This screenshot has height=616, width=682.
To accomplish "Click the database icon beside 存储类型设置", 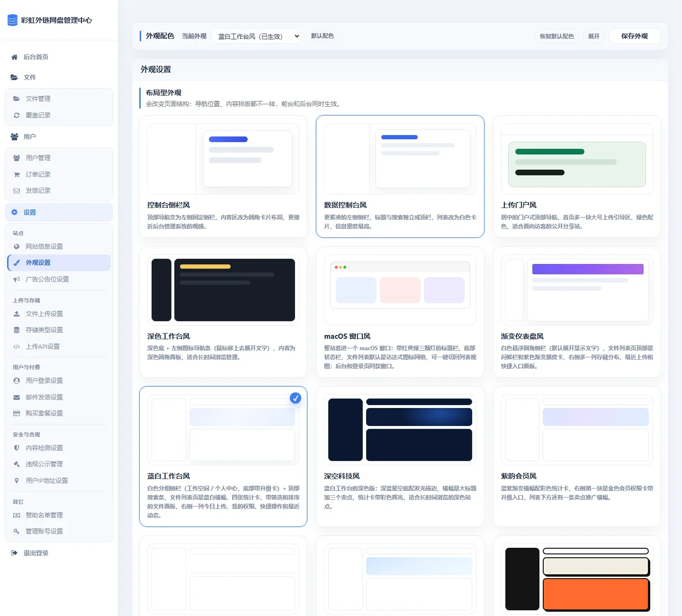I will pyautogui.click(x=17, y=330).
